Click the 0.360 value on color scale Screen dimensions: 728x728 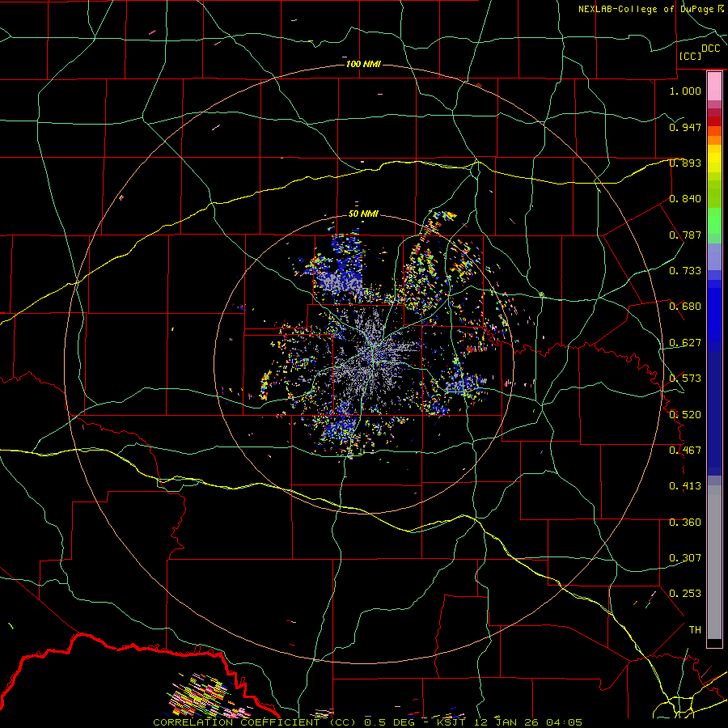click(x=685, y=523)
